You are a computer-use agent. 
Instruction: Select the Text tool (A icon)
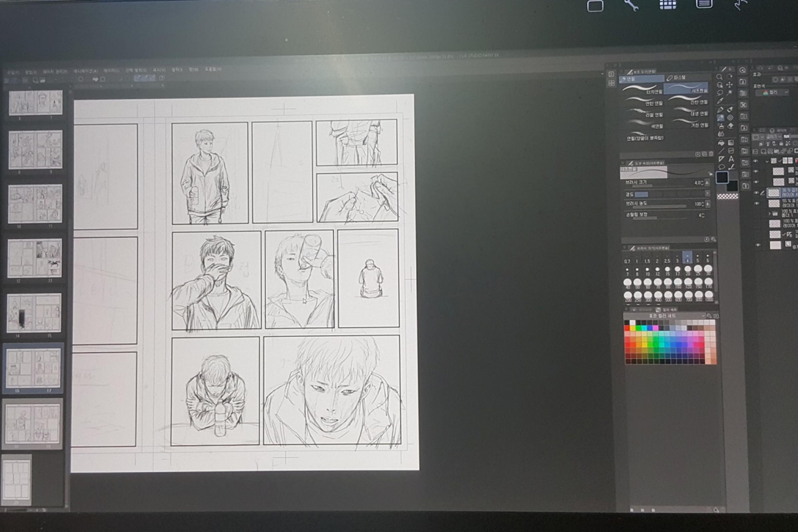click(731, 159)
